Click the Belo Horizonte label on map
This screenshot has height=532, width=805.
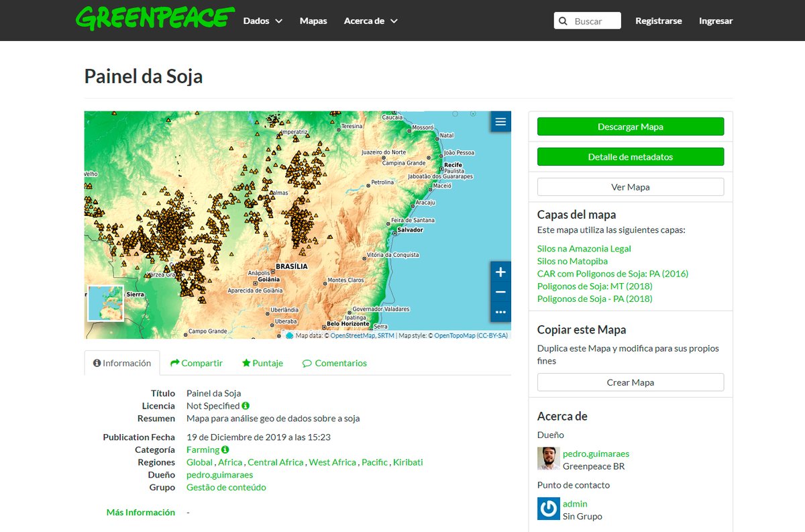coord(348,323)
